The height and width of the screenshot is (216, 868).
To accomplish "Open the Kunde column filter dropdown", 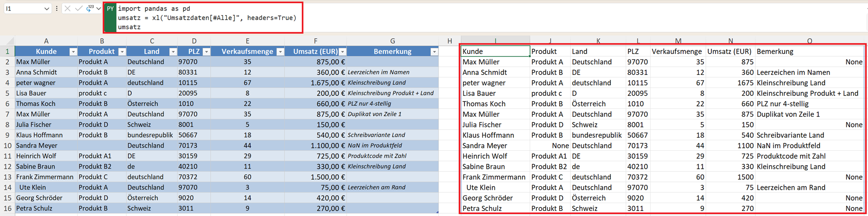I will point(73,52).
